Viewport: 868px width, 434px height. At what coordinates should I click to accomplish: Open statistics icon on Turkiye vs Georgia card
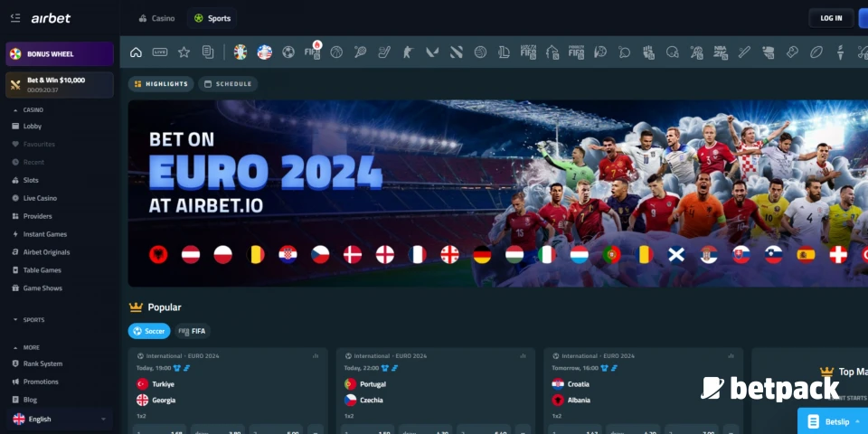point(316,356)
